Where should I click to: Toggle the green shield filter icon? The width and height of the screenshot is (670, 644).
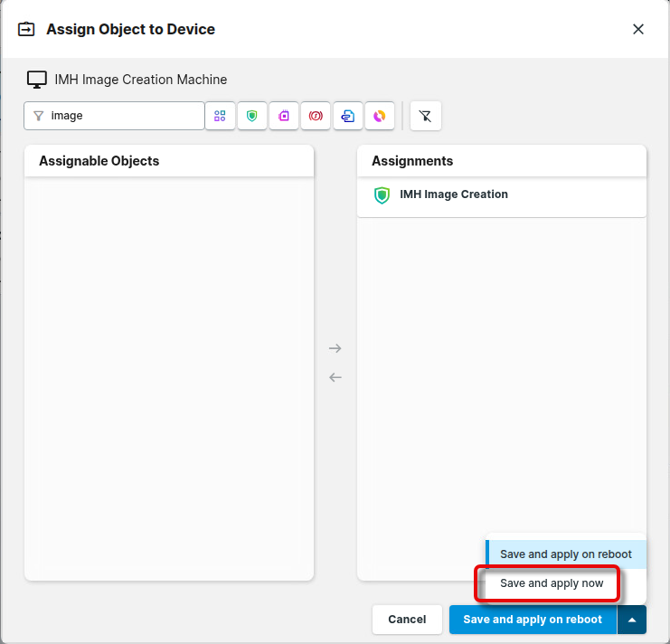252,116
